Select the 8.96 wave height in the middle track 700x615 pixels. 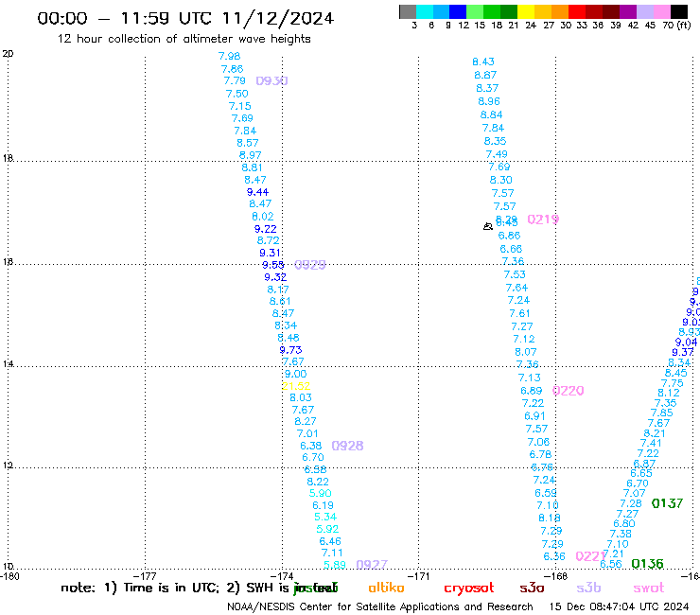pyautogui.click(x=489, y=101)
